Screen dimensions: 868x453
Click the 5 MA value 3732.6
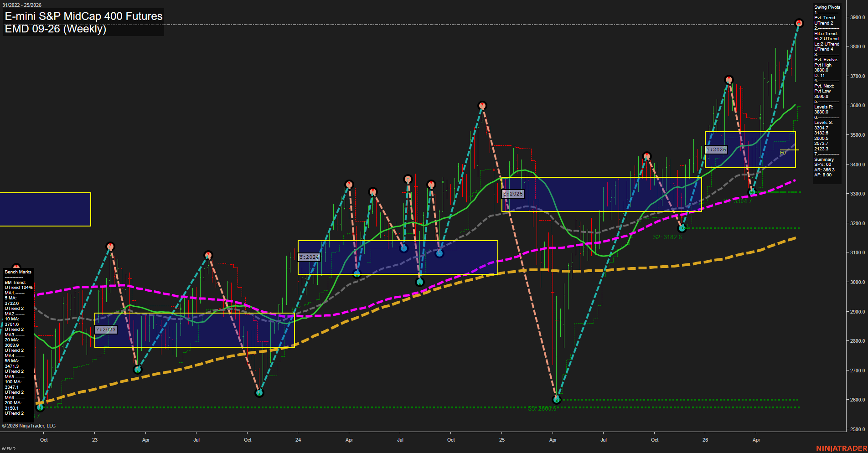[12, 303]
